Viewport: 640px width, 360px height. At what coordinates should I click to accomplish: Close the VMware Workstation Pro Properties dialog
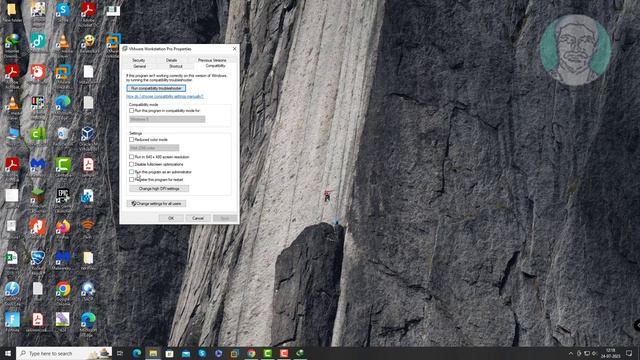pos(234,49)
